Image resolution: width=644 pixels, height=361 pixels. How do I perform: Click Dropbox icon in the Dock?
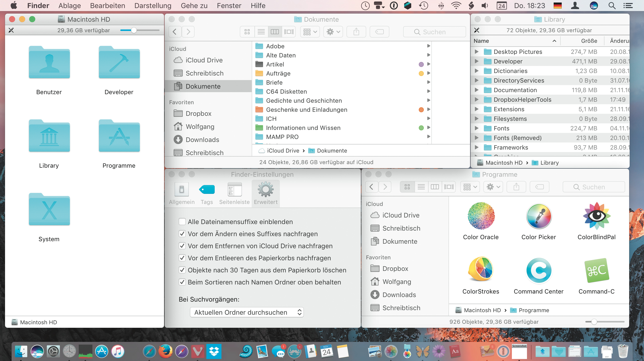[x=214, y=351]
